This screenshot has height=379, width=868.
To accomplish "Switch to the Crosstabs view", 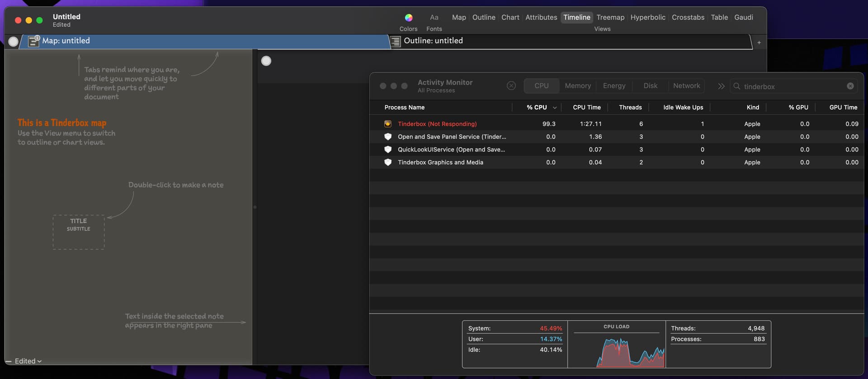I will (688, 17).
